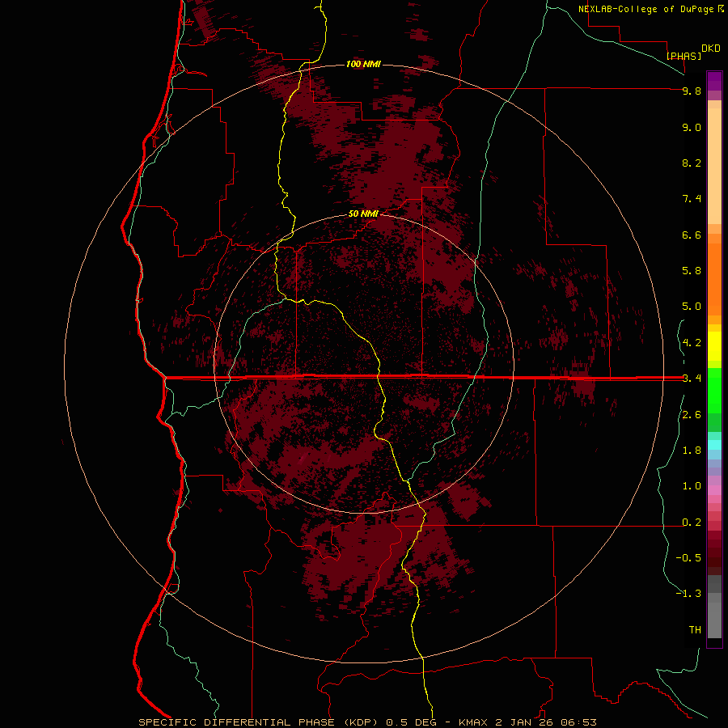Click the 2.6 scale value
Image resolution: width=728 pixels, height=728 pixels.
[692, 415]
